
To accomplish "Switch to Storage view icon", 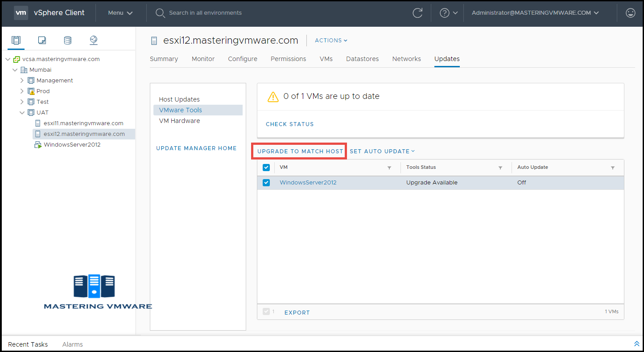I will coord(67,40).
